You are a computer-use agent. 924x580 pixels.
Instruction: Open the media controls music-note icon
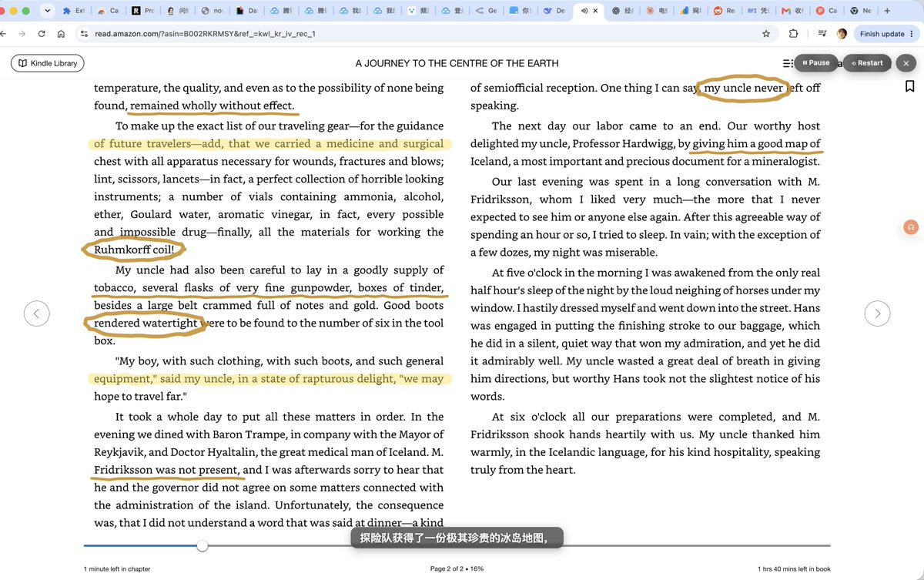pos(823,34)
